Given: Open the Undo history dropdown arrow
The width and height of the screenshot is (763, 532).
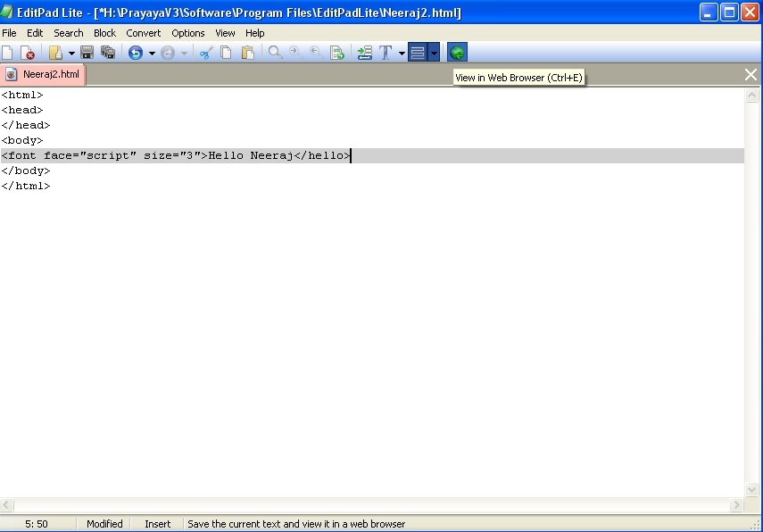Looking at the screenshot, I should click(x=152, y=52).
